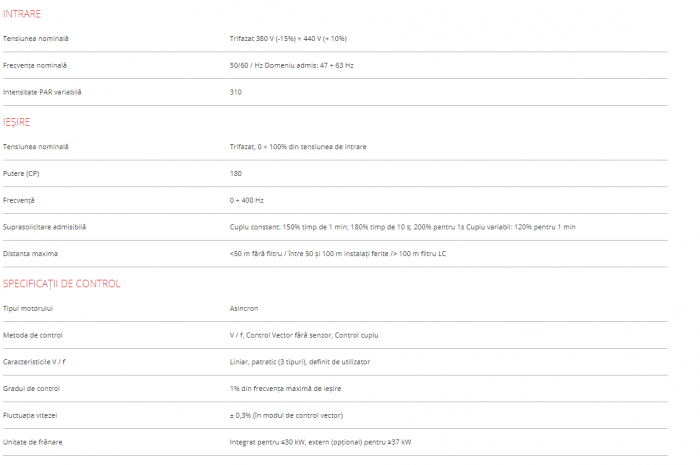Click the SPECIFICAȚII DE CONTROL heading
700x465 pixels.
click(62, 283)
